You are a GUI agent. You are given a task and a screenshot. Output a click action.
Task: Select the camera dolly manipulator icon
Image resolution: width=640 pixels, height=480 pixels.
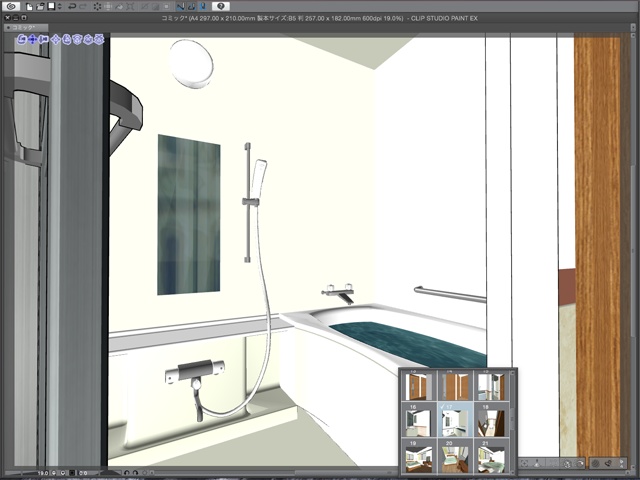click(43, 40)
